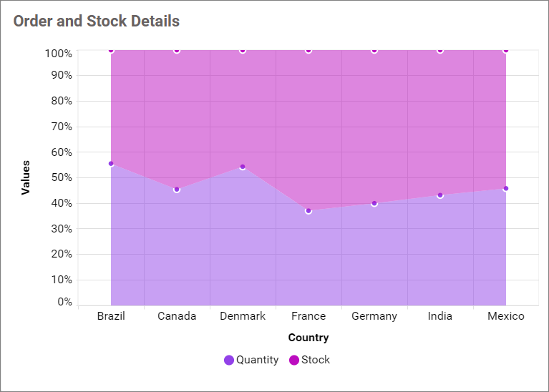Screen dimensions: 549x392
Task: Toggle the Stock series legend label
Action: (316, 360)
